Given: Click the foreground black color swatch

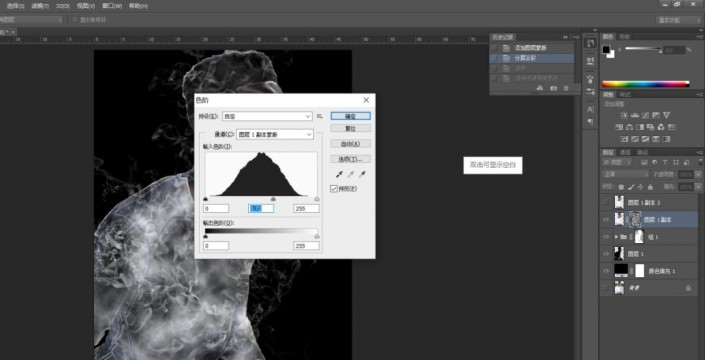Looking at the screenshot, I should pyautogui.click(x=607, y=49).
